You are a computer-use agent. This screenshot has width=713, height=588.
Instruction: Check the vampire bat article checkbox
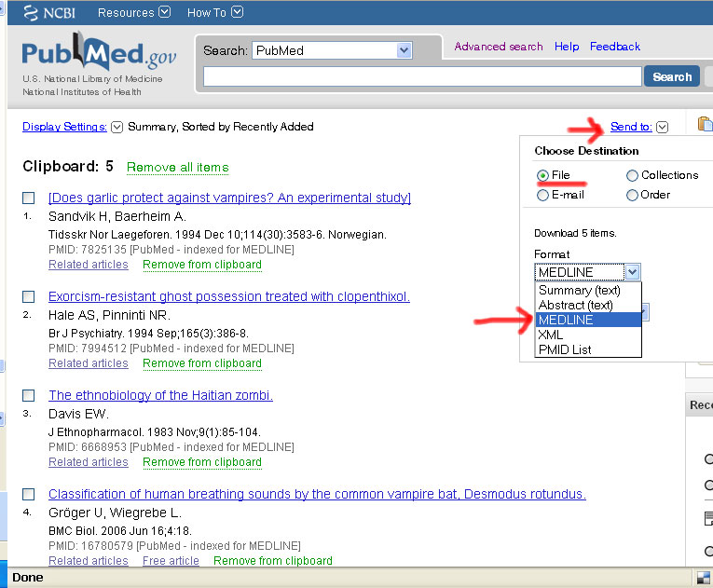[x=28, y=494]
